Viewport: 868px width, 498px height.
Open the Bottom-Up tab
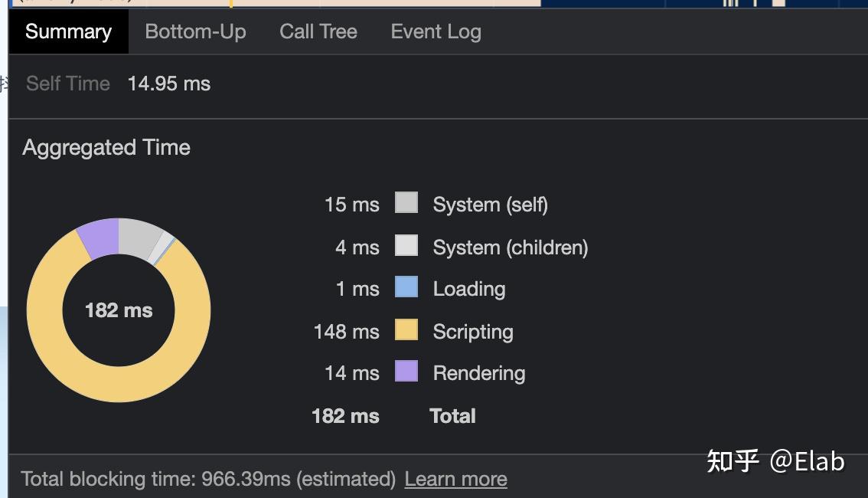click(195, 31)
